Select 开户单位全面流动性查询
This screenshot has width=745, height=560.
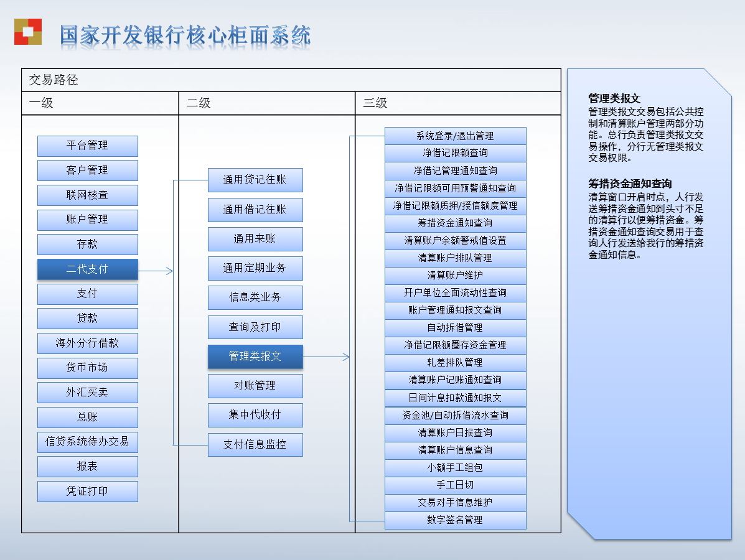455,293
